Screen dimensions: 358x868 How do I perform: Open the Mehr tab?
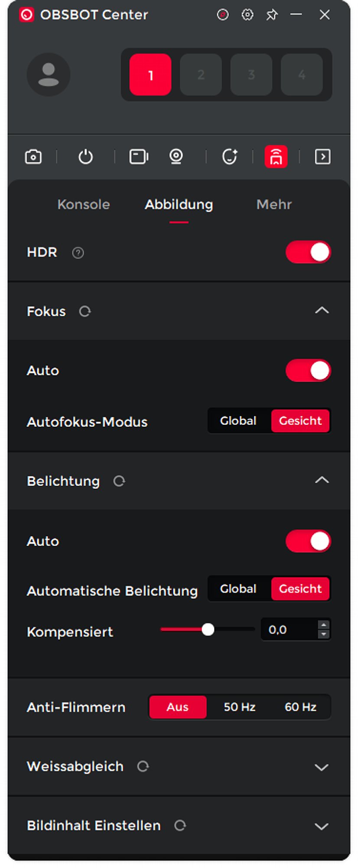(274, 204)
